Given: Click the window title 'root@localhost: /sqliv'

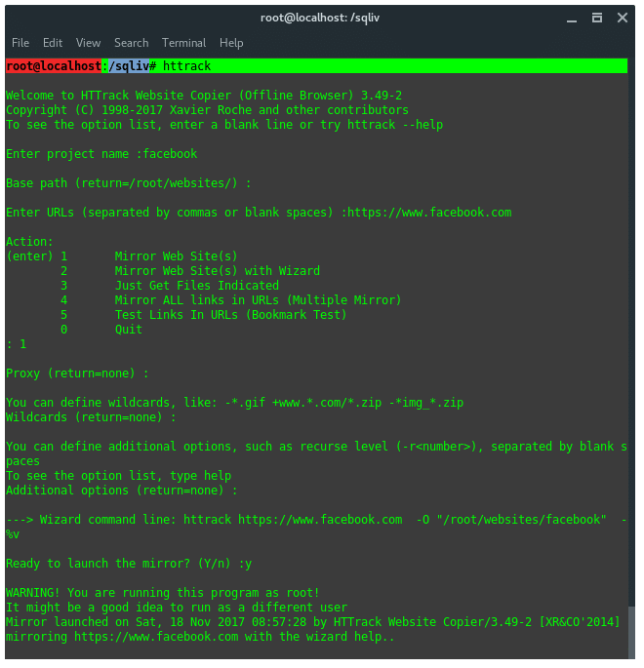Looking at the screenshot, I should point(320,18).
